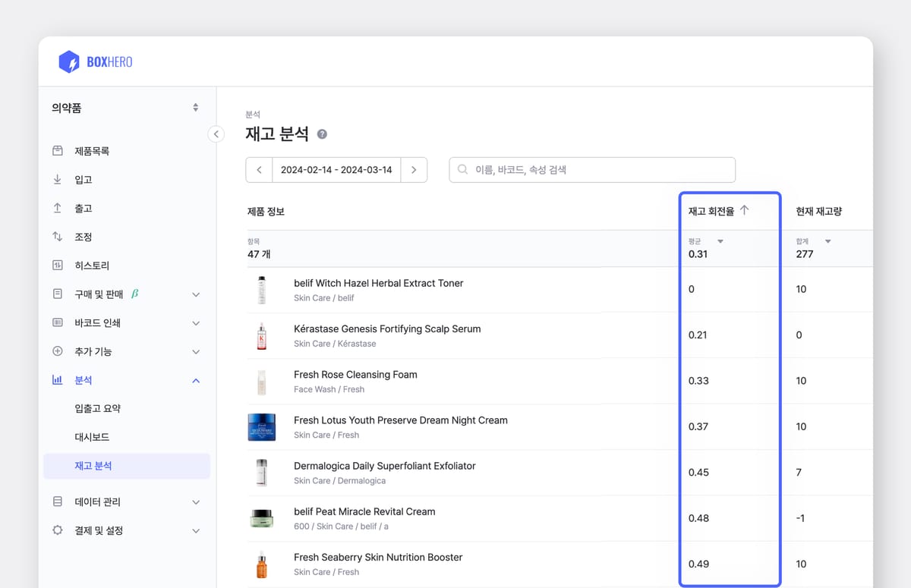Open 입고 using the download arrow icon
Image resolution: width=911 pixels, height=588 pixels.
pos(57,179)
